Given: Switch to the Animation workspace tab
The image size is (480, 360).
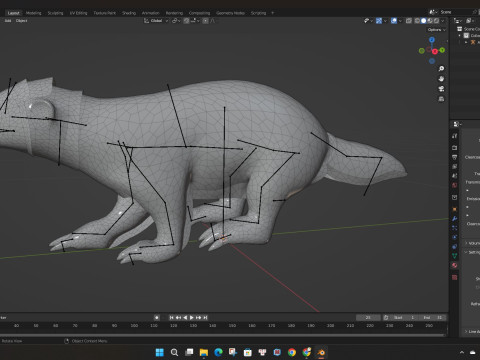Looking at the screenshot, I should coord(151,13).
